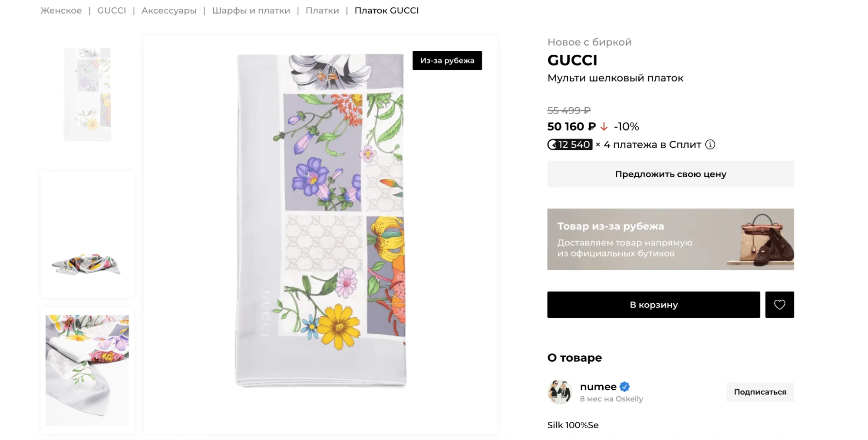Open the numee seller profile name
The width and height of the screenshot is (868, 440).
click(598, 386)
